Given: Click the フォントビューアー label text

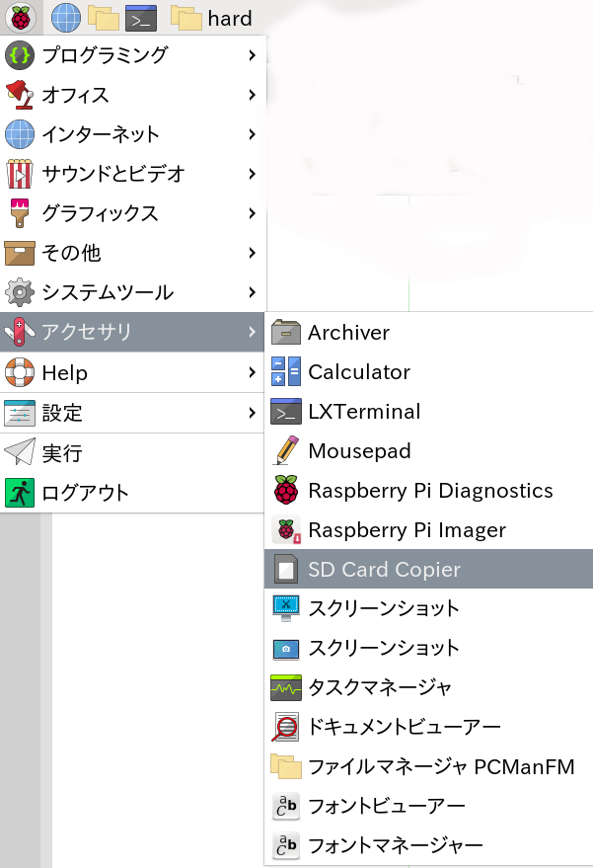Looking at the screenshot, I should click(387, 806).
